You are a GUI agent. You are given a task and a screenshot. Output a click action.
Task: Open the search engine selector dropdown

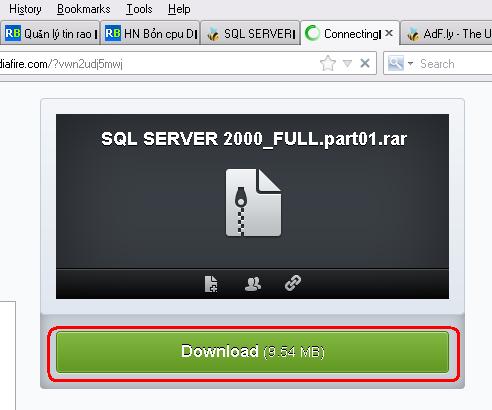410,63
